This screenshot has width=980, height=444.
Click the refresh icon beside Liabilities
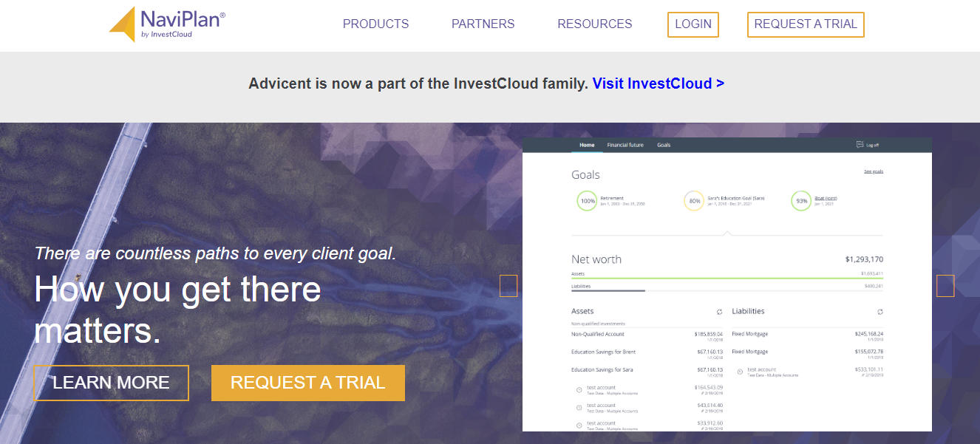click(x=879, y=312)
